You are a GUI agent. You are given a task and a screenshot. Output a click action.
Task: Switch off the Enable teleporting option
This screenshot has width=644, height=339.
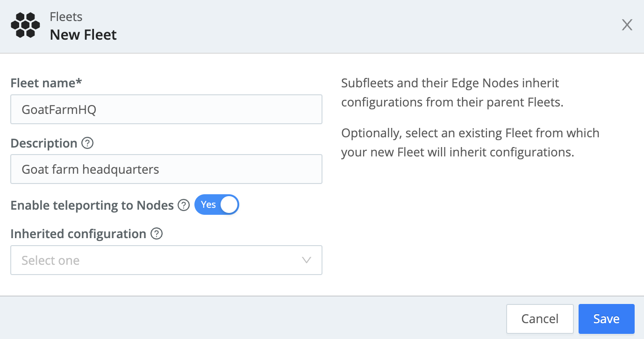pyautogui.click(x=217, y=205)
